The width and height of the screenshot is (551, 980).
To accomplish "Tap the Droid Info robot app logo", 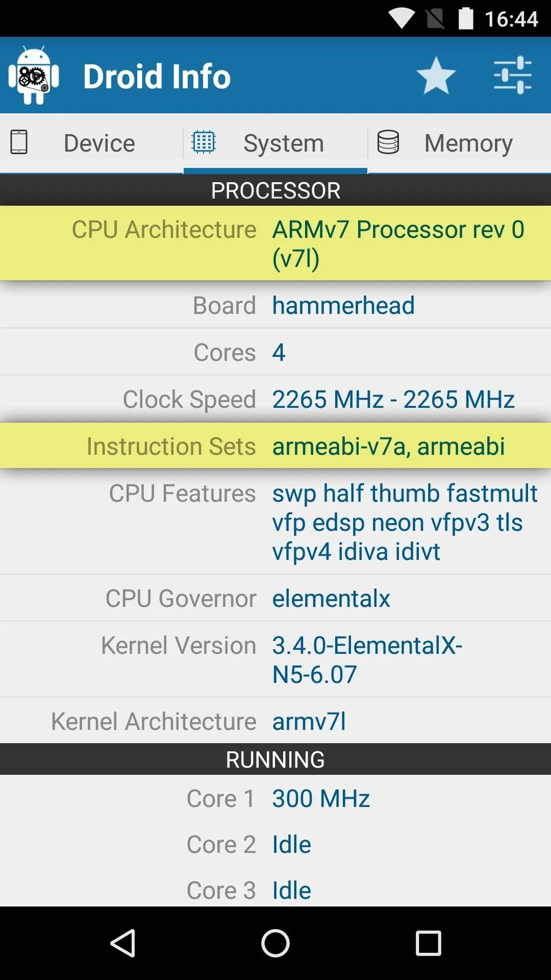I will tap(34, 76).
